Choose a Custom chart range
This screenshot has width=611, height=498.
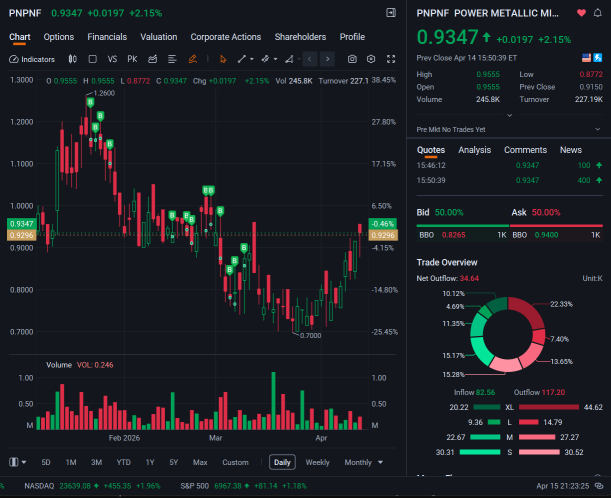click(235, 462)
